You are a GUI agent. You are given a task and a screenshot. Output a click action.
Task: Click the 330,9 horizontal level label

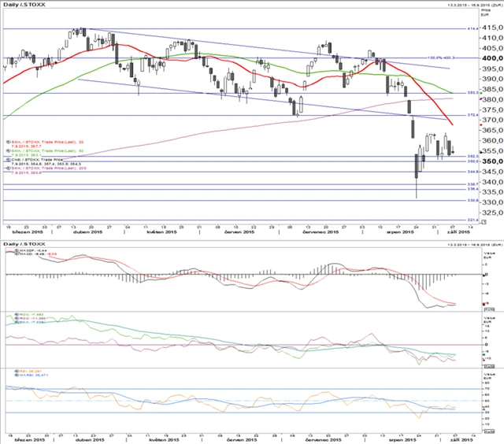[472, 200]
